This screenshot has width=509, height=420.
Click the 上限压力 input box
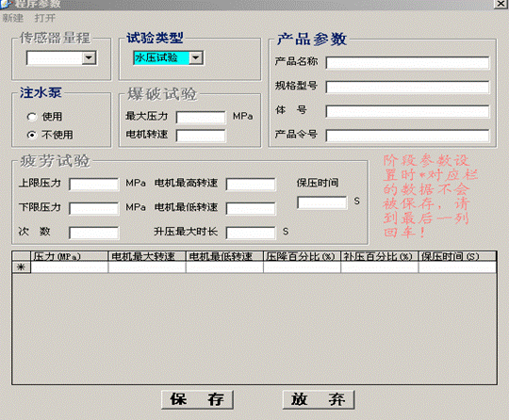pos(94,185)
